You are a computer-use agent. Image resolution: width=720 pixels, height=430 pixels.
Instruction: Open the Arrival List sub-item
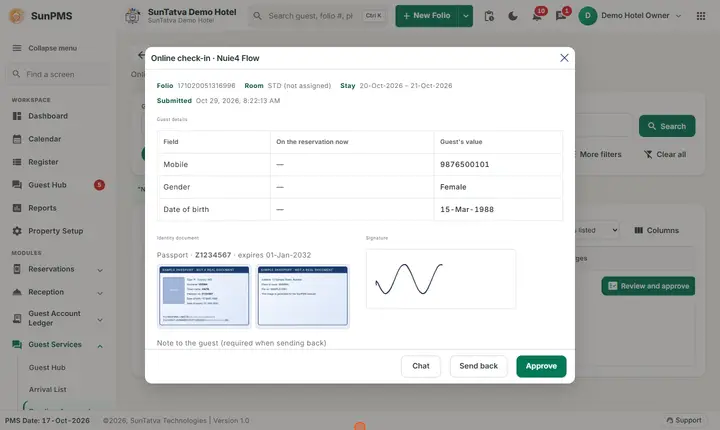click(47, 390)
